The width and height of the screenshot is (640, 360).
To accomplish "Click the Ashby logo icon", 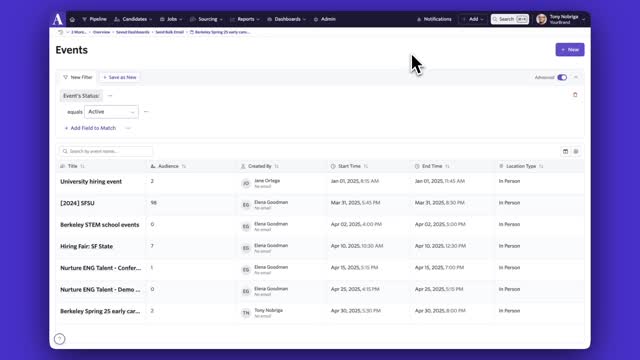I will coord(58,19).
